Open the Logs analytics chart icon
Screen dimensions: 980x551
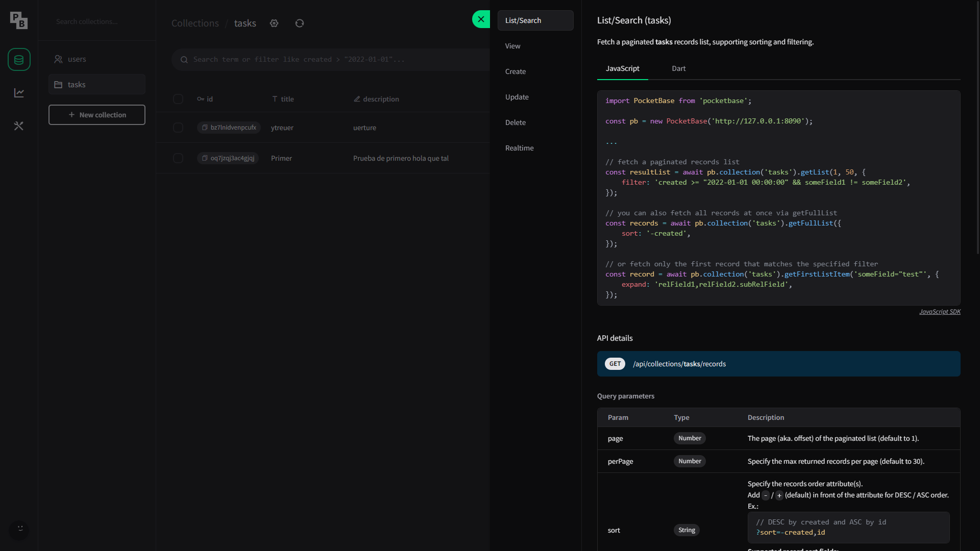pos(19,92)
